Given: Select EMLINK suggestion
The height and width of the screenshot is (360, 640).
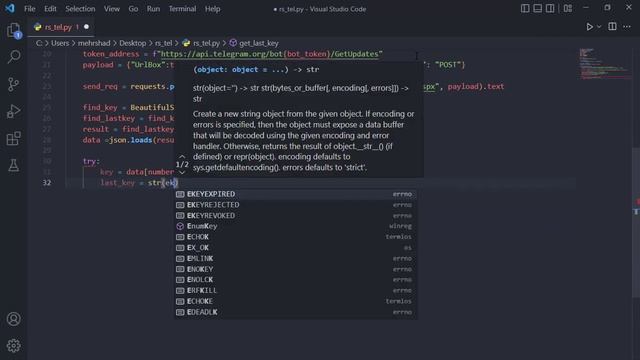Looking at the screenshot, I should [296, 258].
